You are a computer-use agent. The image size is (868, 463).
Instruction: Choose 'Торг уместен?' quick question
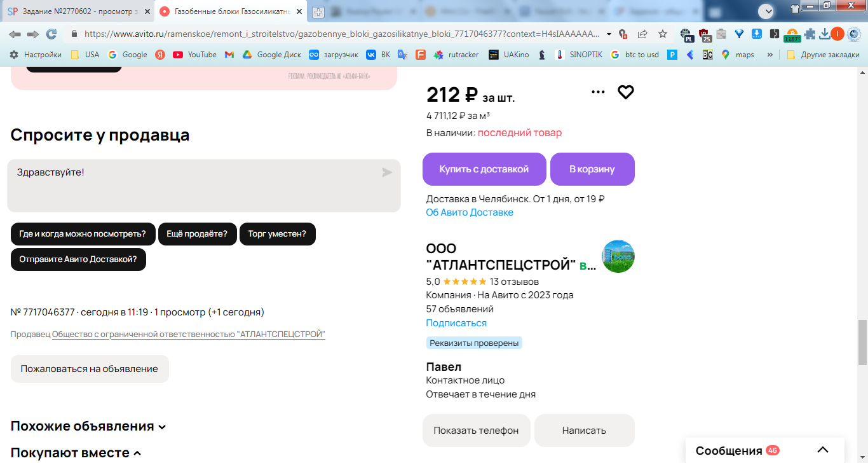(x=277, y=234)
